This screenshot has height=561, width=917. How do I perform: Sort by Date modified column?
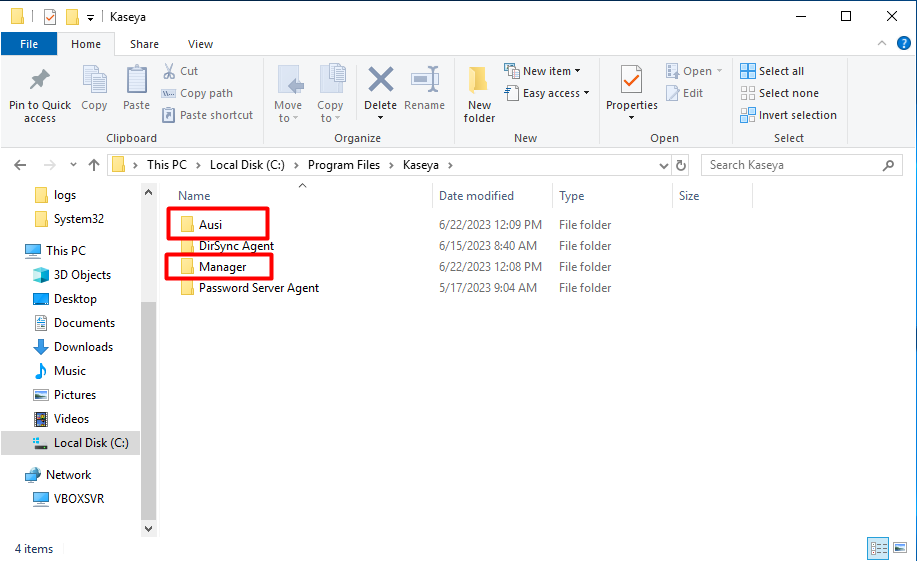click(477, 196)
